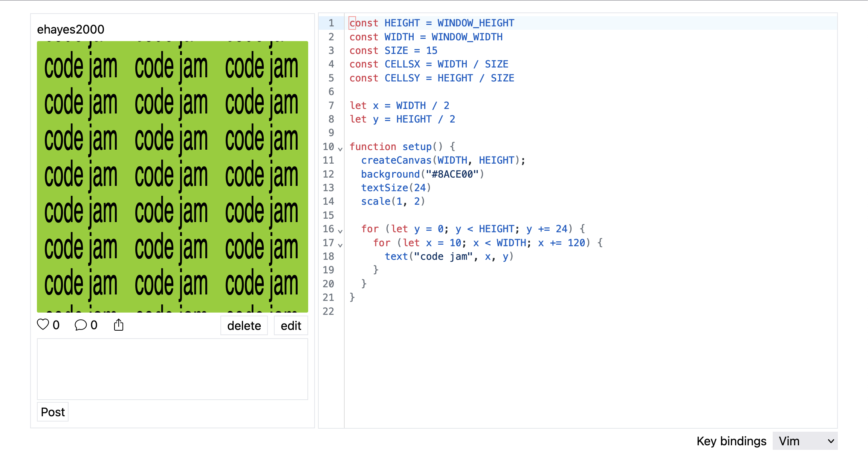Delete the sketch
This screenshot has width=868, height=460.
244,325
